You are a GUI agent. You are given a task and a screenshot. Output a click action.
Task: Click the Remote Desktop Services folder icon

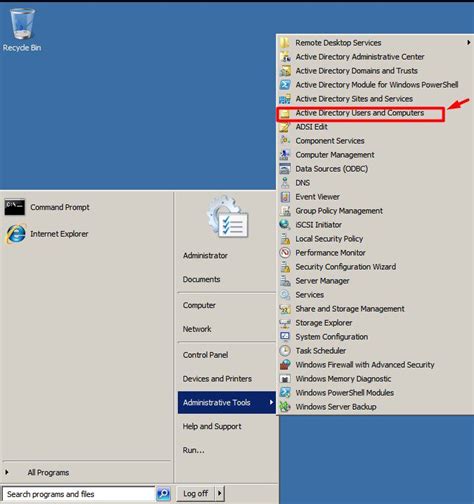coord(285,43)
